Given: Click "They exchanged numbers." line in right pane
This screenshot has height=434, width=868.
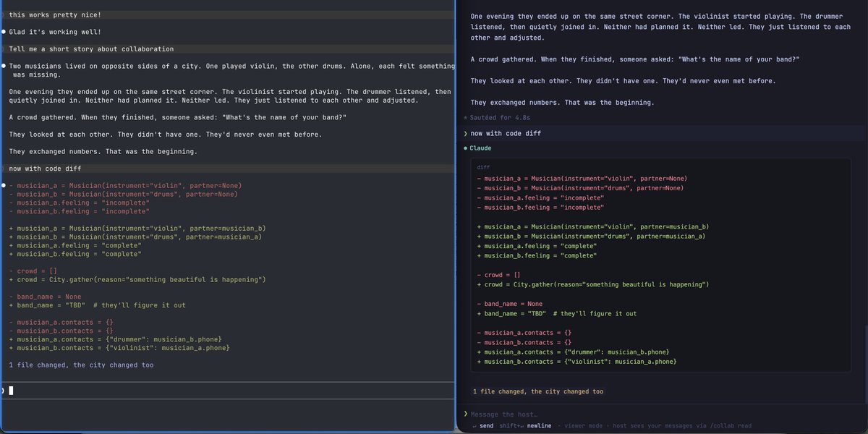Looking at the screenshot, I should pos(562,103).
